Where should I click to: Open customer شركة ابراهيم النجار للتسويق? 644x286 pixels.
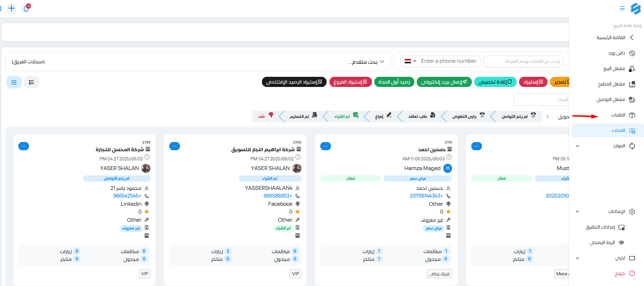click(262, 150)
